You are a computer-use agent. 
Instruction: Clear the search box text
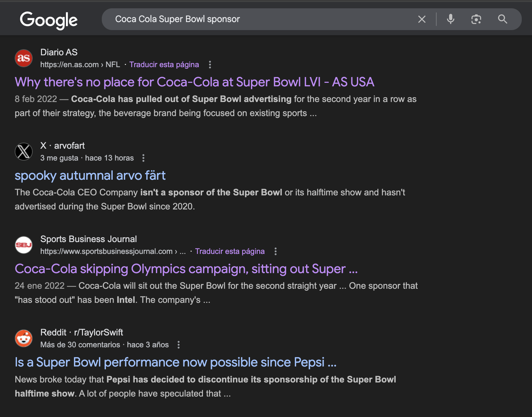(x=422, y=19)
